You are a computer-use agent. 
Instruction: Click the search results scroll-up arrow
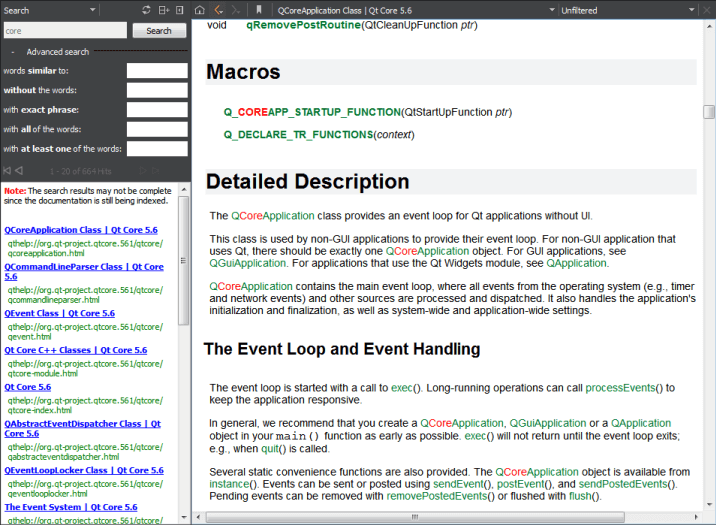click(x=184, y=189)
